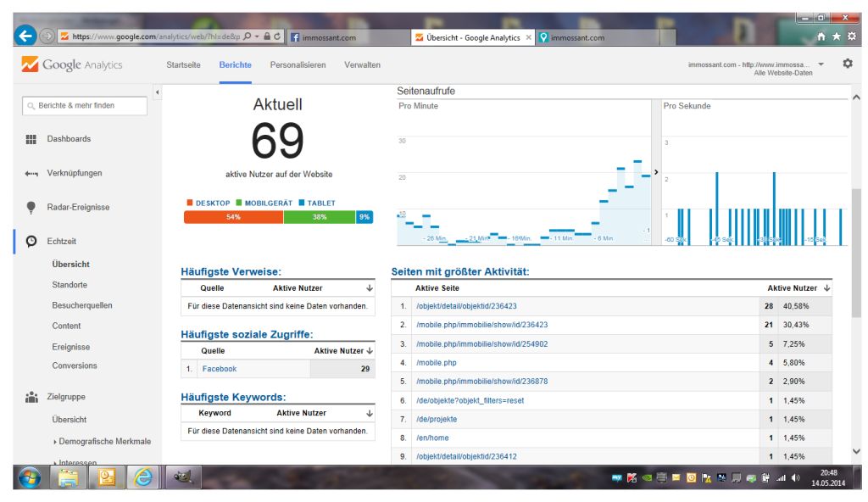
Task: Click the Facebook source link
Action: 219,369
